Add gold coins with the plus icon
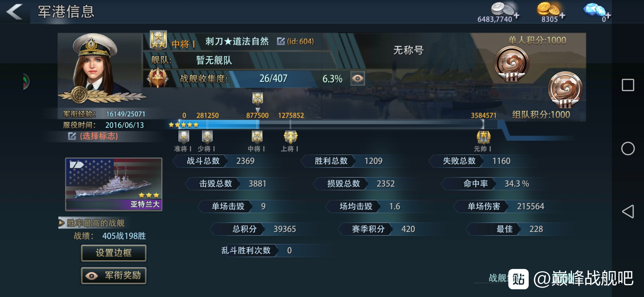Image resolution: width=644 pixels, height=297 pixels. [562, 16]
